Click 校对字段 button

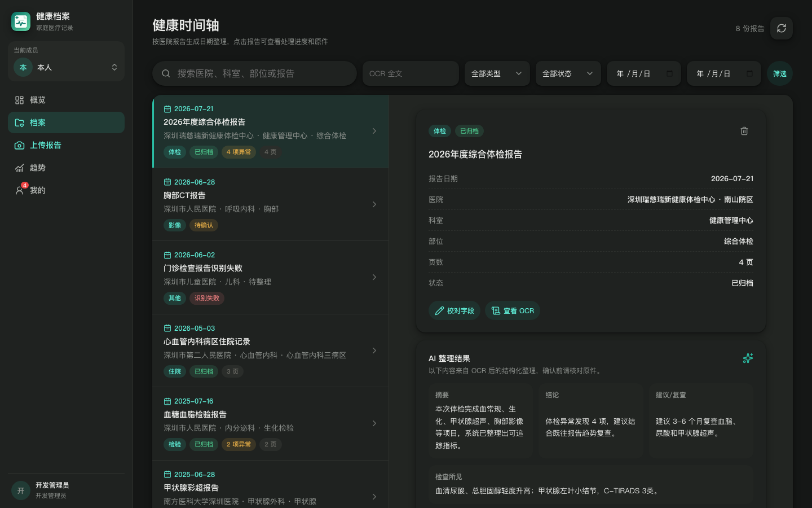click(454, 310)
